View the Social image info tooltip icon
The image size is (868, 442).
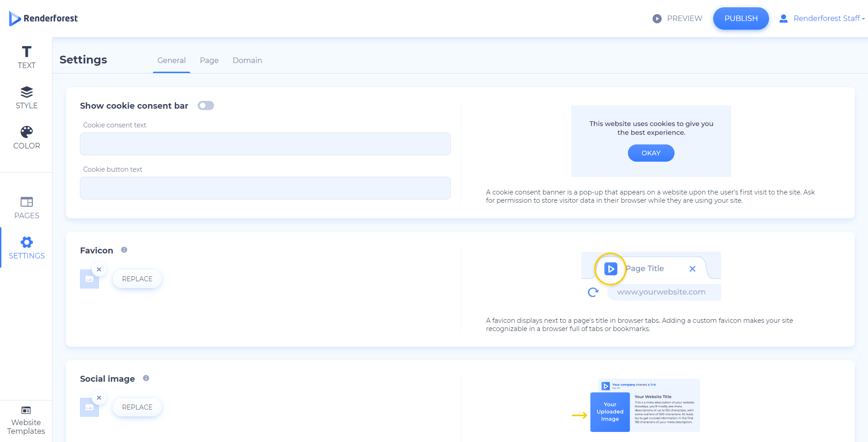(146, 378)
